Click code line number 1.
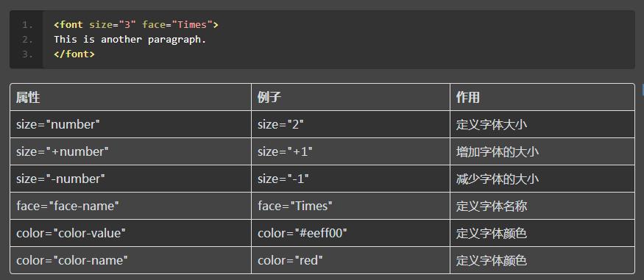 pyautogui.click(x=27, y=25)
